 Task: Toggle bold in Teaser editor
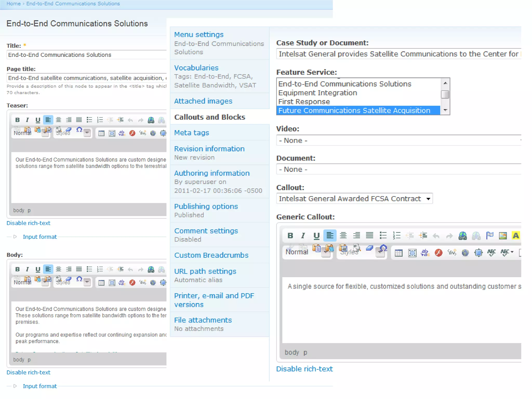point(17,120)
